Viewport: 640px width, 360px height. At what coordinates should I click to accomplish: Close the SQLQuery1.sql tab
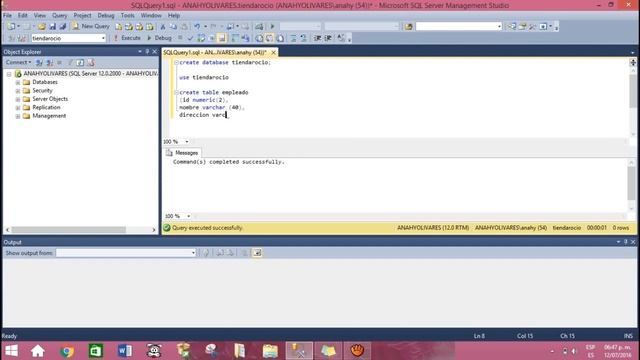point(273,53)
